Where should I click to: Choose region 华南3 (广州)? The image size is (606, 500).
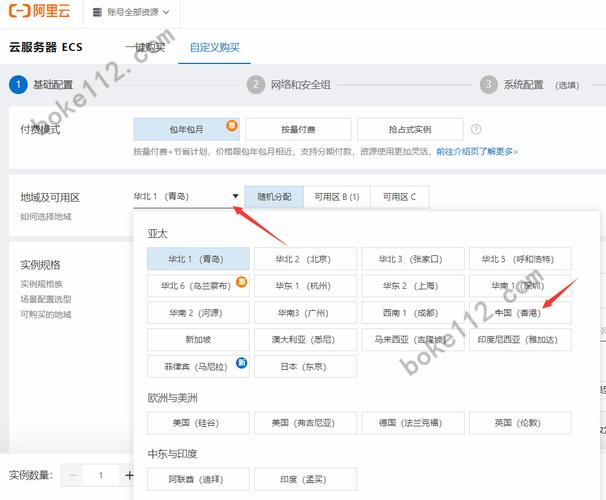(x=305, y=313)
